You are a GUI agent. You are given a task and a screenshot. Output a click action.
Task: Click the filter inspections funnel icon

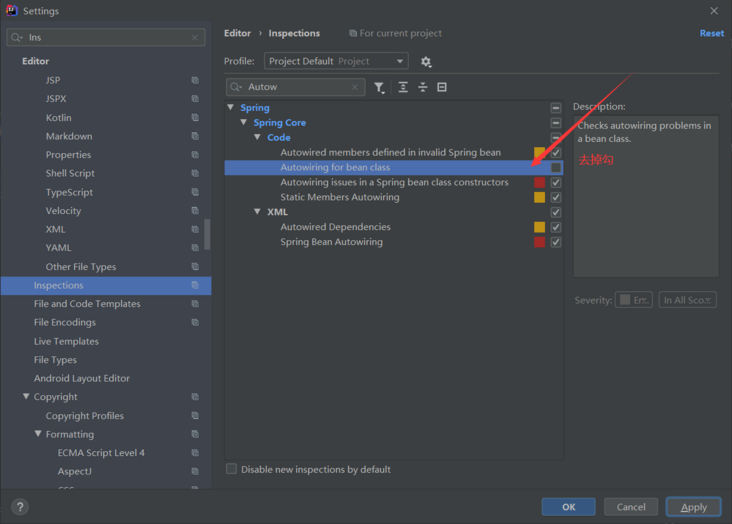(379, 88)
